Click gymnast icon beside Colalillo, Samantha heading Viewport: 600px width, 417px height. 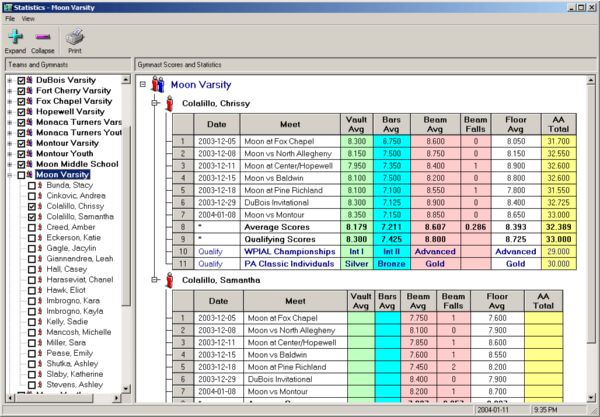tap(170, 280)
